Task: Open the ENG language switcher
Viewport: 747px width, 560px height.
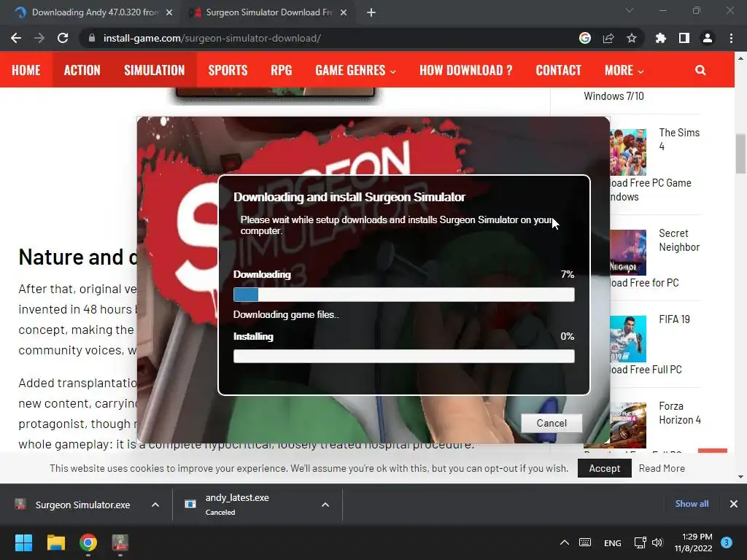Action: [x=613, y=542]
